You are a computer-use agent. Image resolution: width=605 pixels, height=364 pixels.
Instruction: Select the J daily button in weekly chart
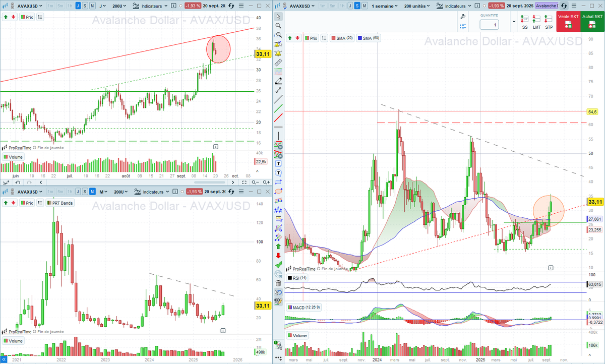pyautogui.click(x=349, y=6)
